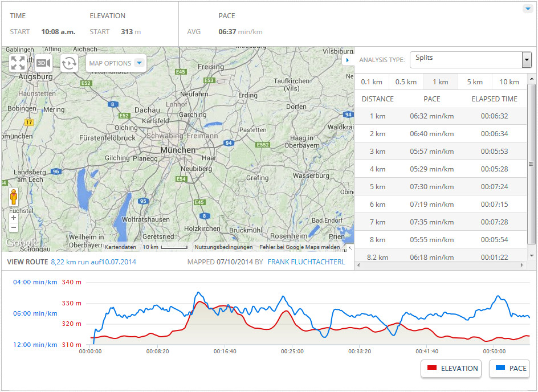This screenshot has width=538, height=392.
Task: Expand the top-right summary menu arrow
Action: [x=527, y=9]
